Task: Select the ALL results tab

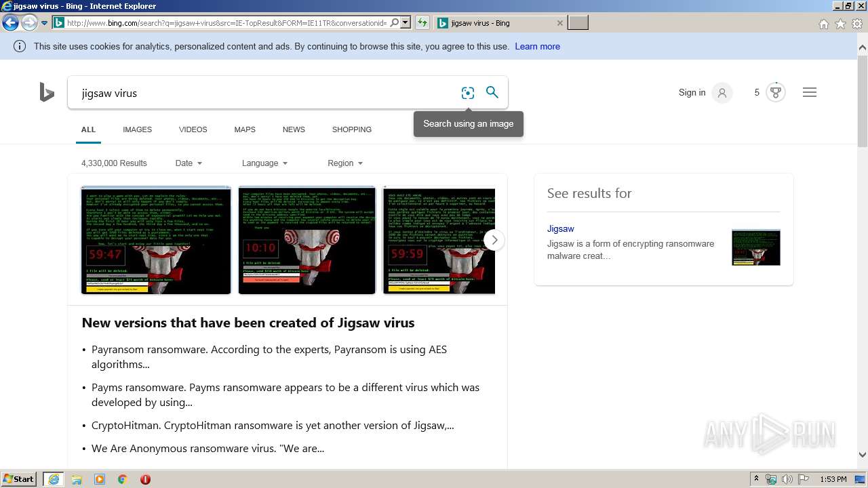Action: point(88,129)
